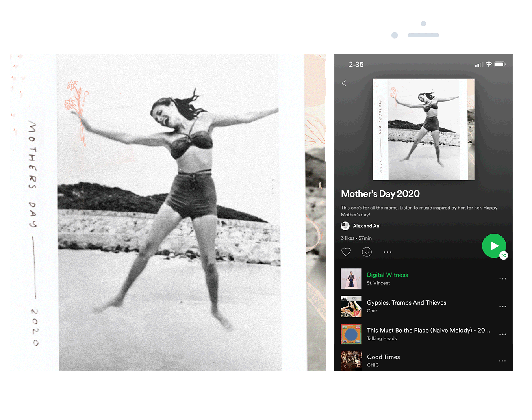Download the playlist for offline listening

point(367,252)
